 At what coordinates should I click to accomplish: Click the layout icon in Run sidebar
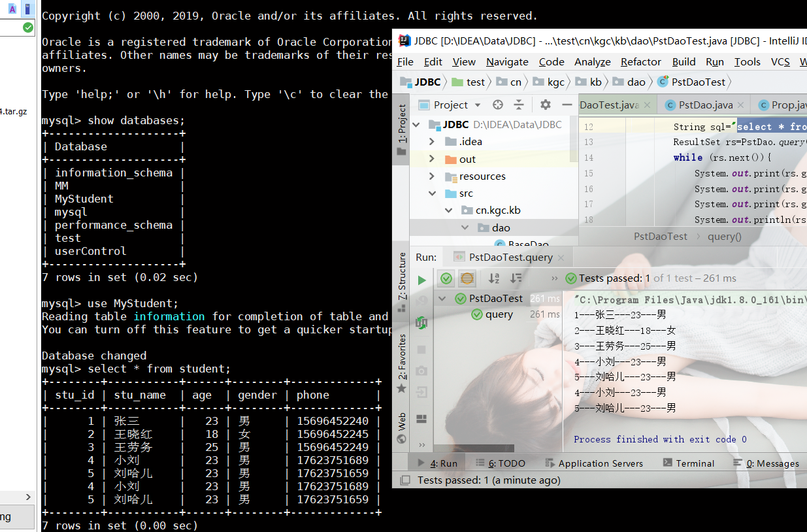click(421, 418)
